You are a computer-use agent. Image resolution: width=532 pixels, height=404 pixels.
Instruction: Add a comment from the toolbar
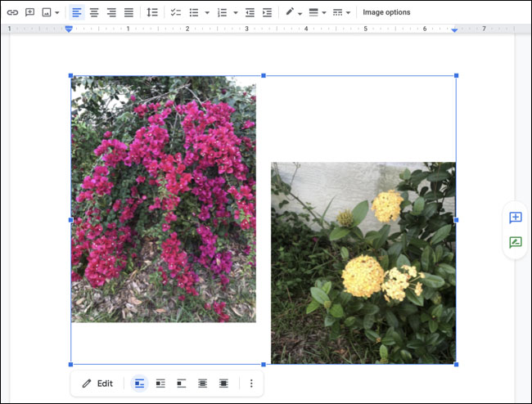click(x=29, y=12)
